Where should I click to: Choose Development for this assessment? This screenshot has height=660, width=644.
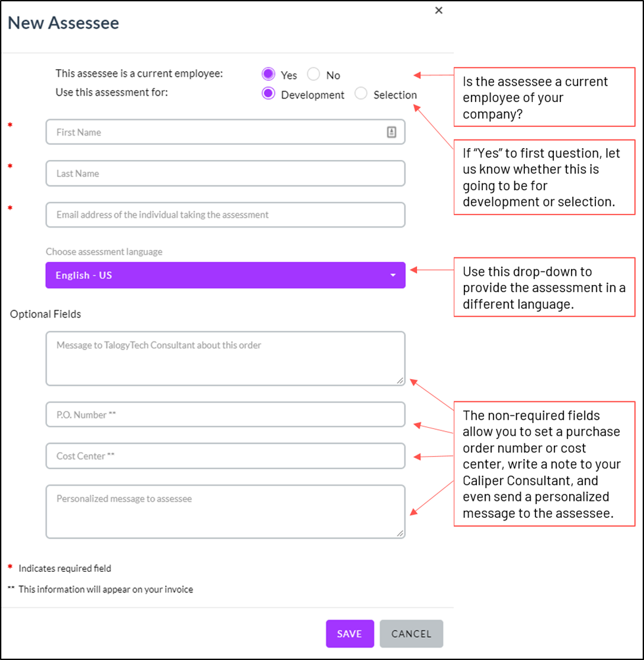coord(268,94)
